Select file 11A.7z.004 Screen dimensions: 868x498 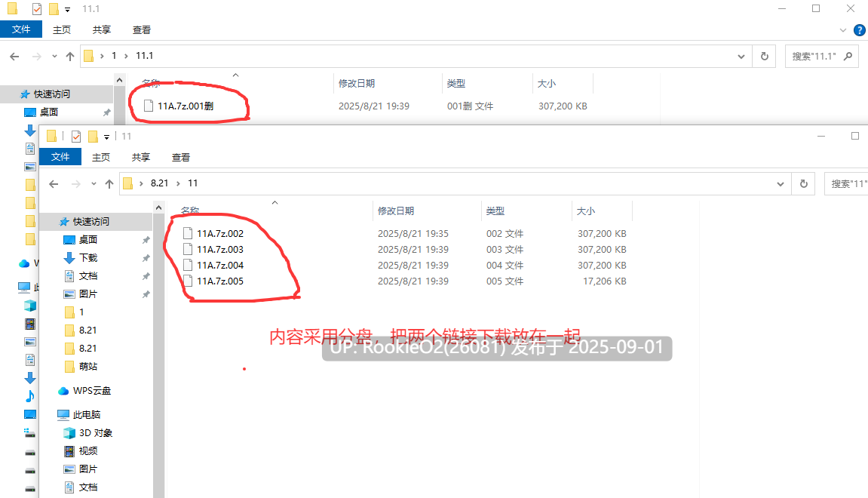220,266
